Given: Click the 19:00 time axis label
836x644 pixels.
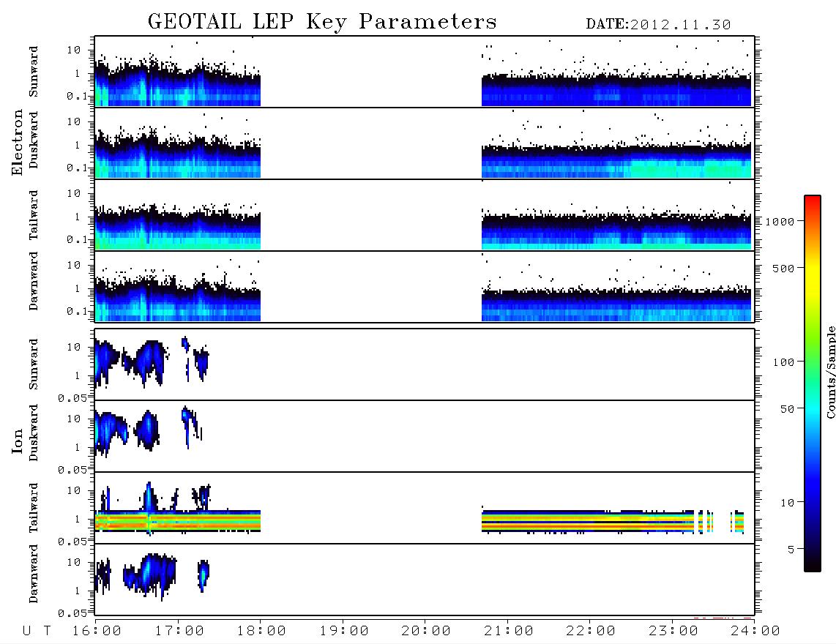Looking at the screenshot, I should [x=344, y=632].
